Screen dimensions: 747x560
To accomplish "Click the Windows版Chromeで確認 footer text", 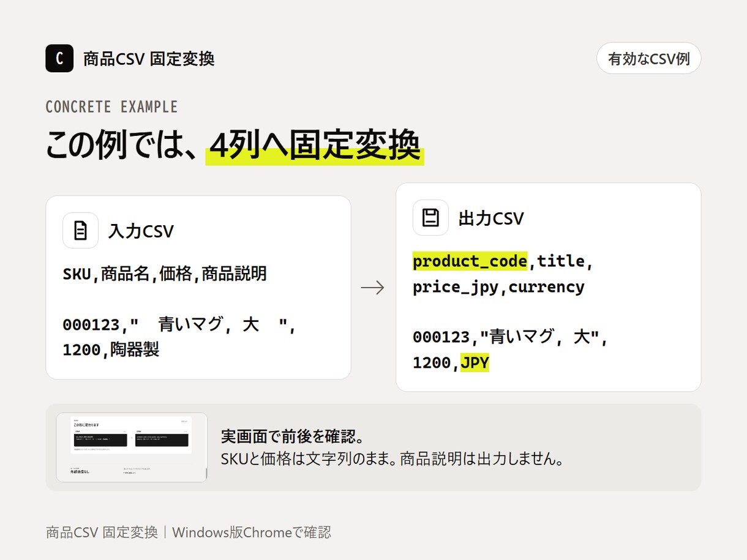I will point(252,532).
